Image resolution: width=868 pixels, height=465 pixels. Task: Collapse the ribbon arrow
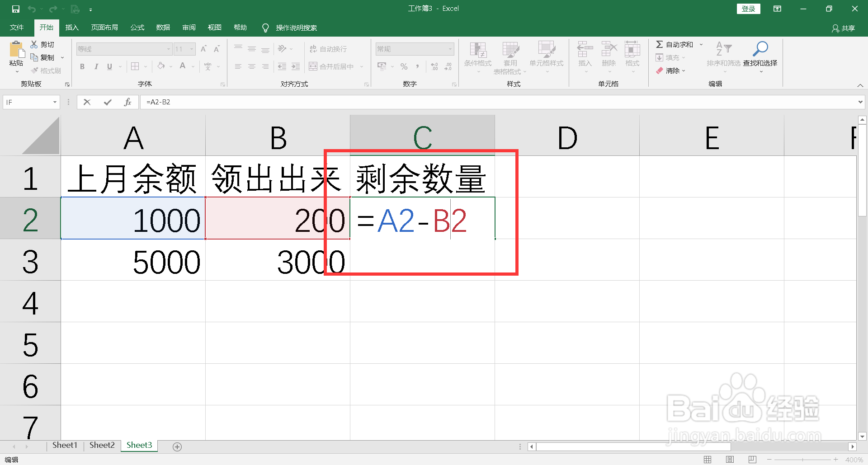point(860,85)
